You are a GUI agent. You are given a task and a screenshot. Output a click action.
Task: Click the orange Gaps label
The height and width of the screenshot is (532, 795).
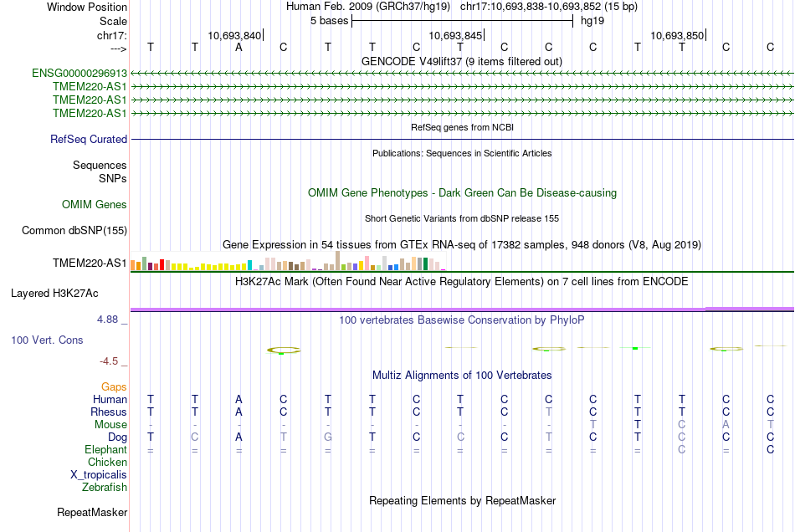(x=114, y=387)
